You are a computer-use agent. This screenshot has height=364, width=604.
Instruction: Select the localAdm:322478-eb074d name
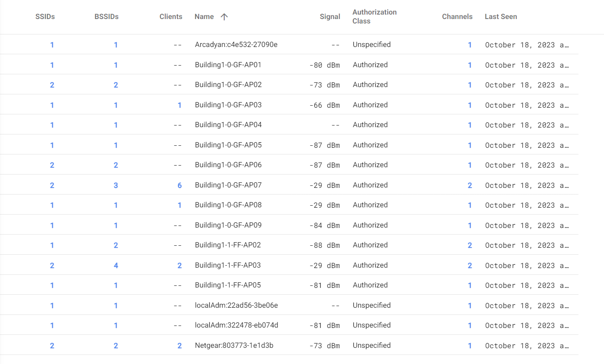[236, 325]
